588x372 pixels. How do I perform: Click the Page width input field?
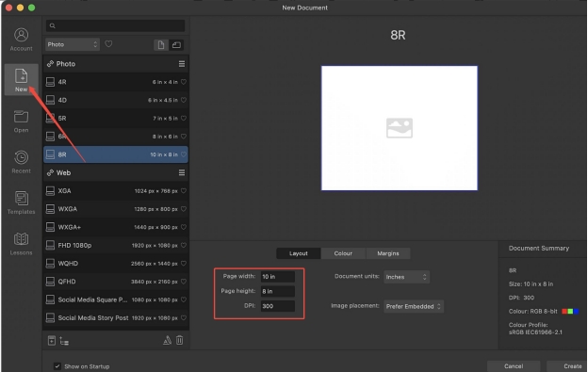(x=278, y=277)
